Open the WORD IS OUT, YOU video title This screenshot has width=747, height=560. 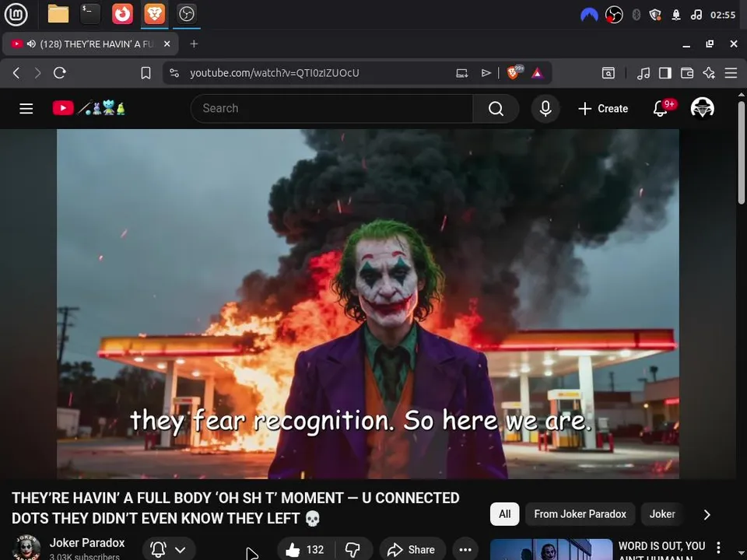pyautogui.click(x=661, y=550)
